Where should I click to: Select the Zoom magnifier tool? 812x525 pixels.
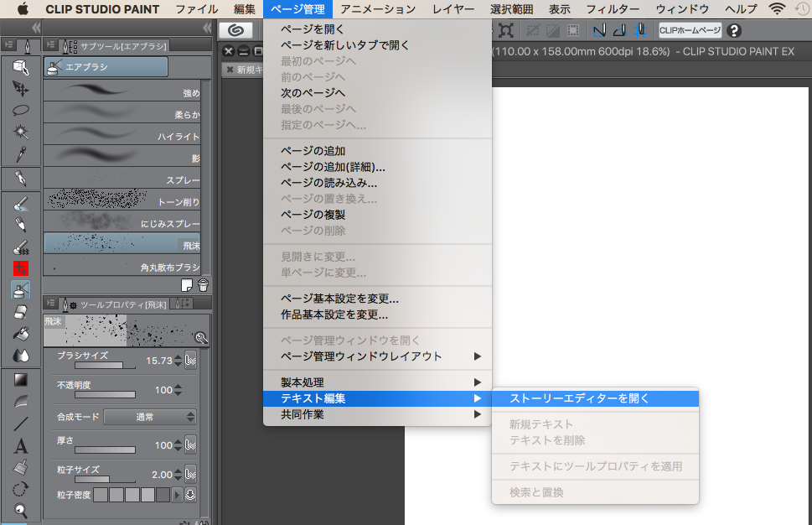[x=21, y=511]
